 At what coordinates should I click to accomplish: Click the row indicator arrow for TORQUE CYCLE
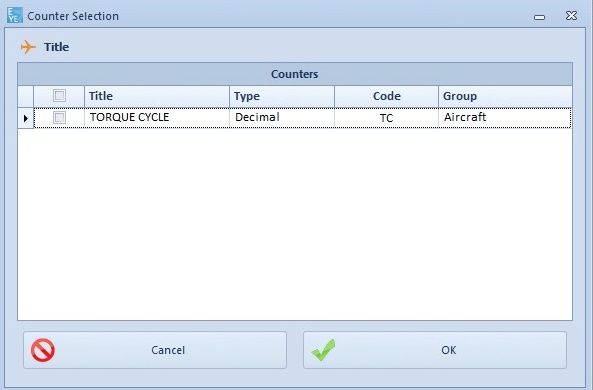(26, 118)
